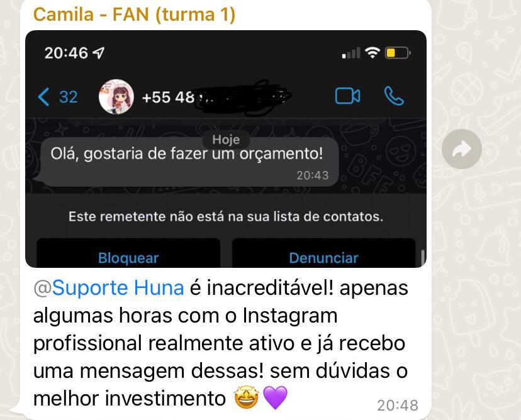Screen dimensions: 521x420
Task: Tap the star-eyes emoji in the message
Action: pyautogui.click(x=246, y=398)
